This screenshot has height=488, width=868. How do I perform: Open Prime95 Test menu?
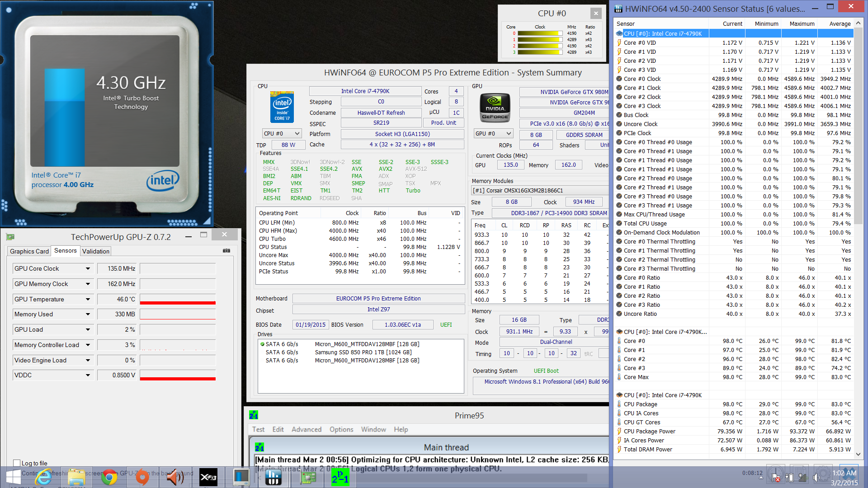258,429
